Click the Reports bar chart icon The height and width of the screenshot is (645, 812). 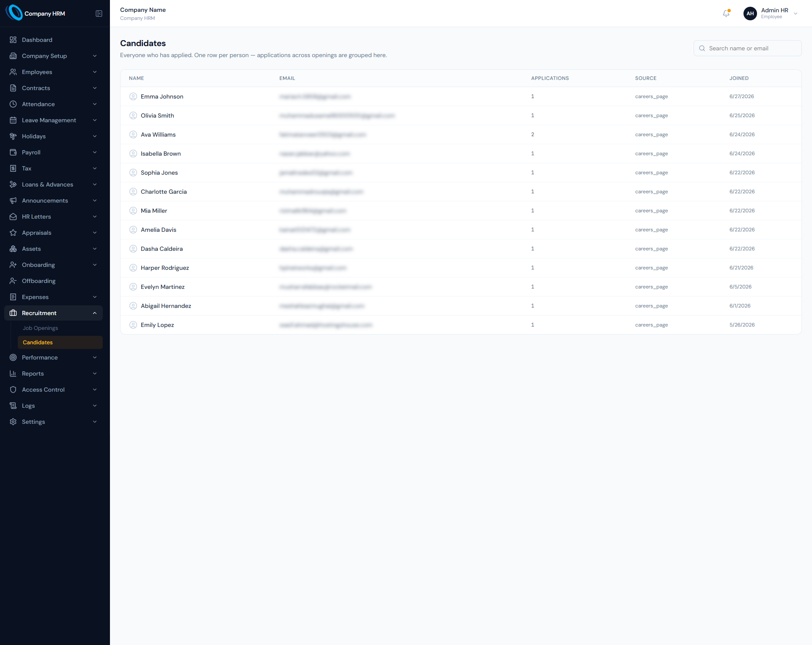(x=13, y=373)
